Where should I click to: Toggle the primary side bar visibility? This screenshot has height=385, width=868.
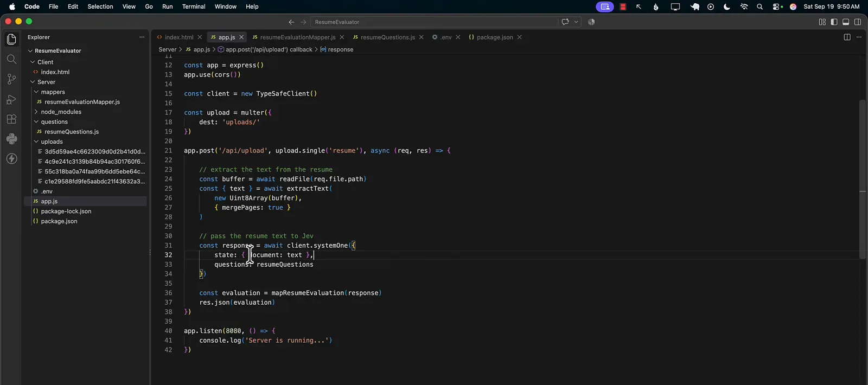click(834, 22)
